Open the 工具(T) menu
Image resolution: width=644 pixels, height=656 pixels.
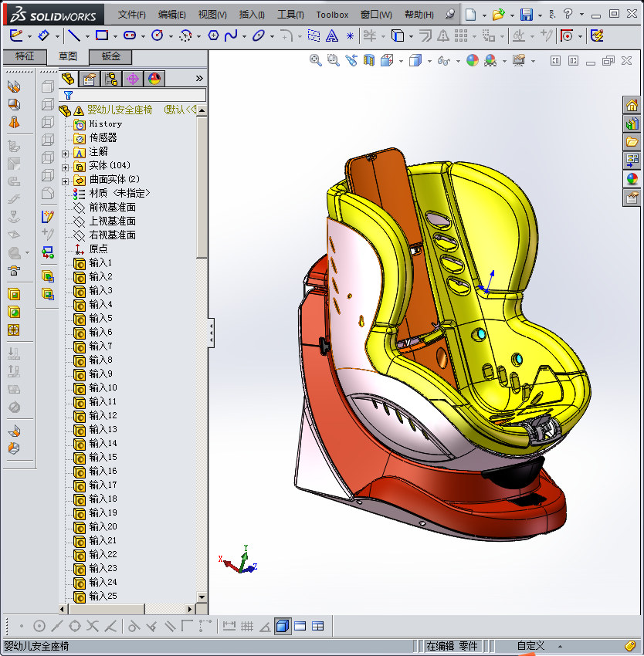point(290,15)
